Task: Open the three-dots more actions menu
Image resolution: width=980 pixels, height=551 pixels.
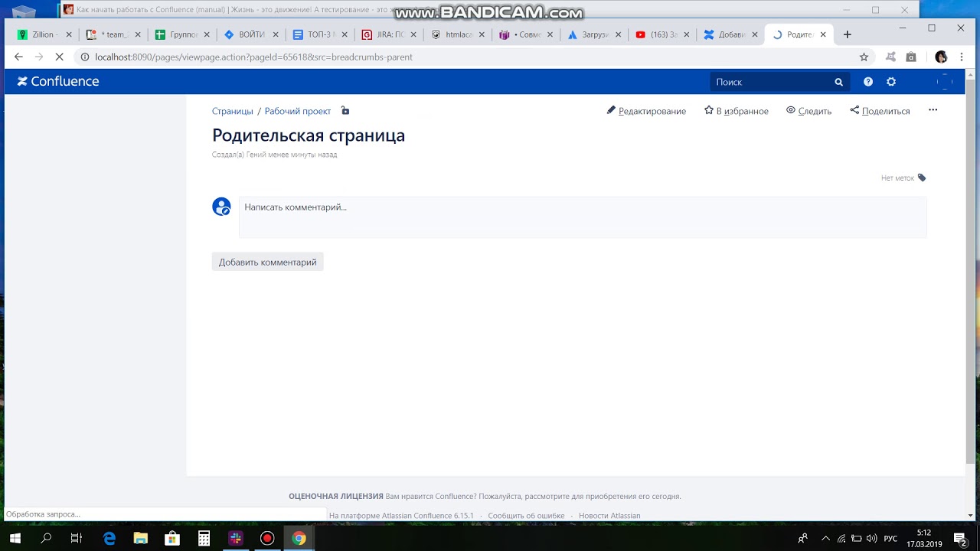Action: coord(933,110)
